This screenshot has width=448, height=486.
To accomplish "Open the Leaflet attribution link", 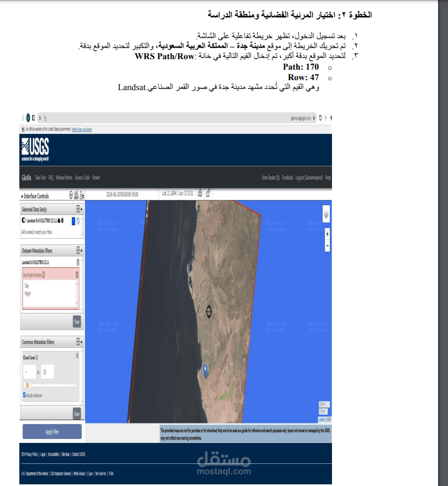I will [x=321, y=420].
